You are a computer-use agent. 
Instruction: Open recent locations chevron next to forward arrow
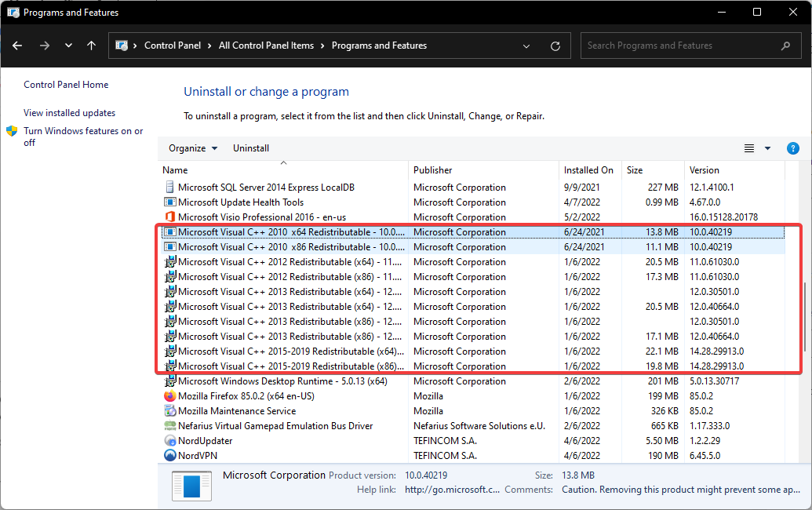point(68,46)
